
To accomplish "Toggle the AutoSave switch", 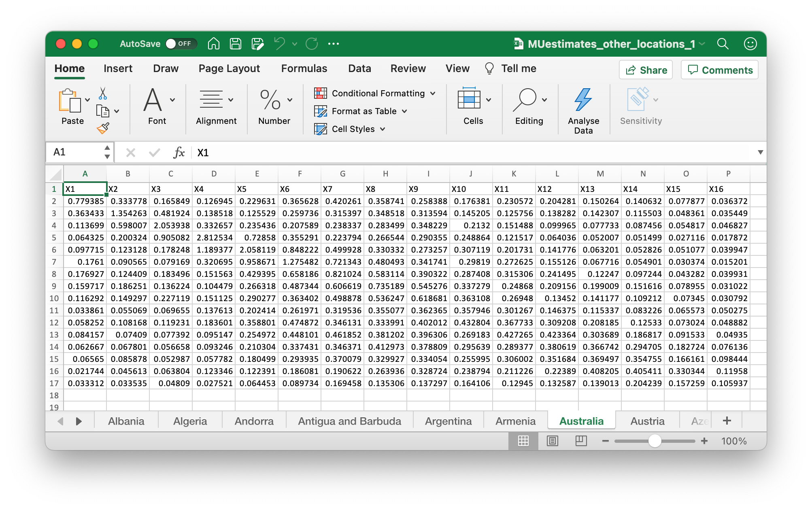I will (x=180, y=44).
